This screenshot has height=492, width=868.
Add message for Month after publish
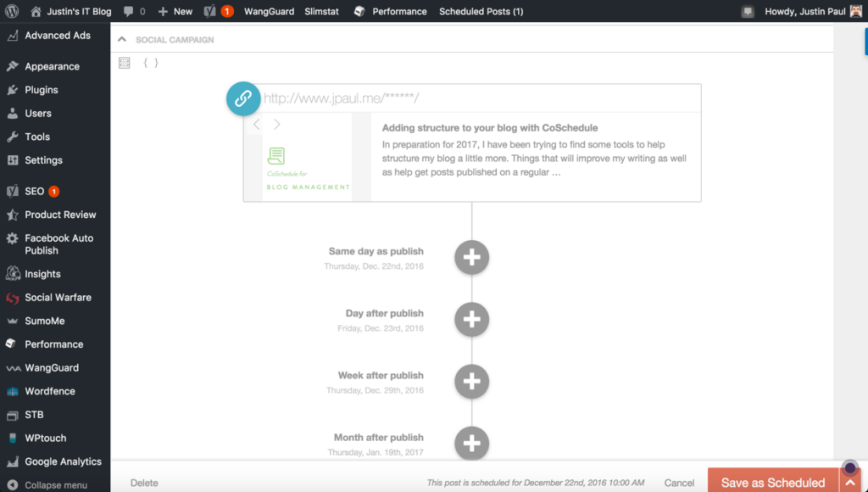471,444
